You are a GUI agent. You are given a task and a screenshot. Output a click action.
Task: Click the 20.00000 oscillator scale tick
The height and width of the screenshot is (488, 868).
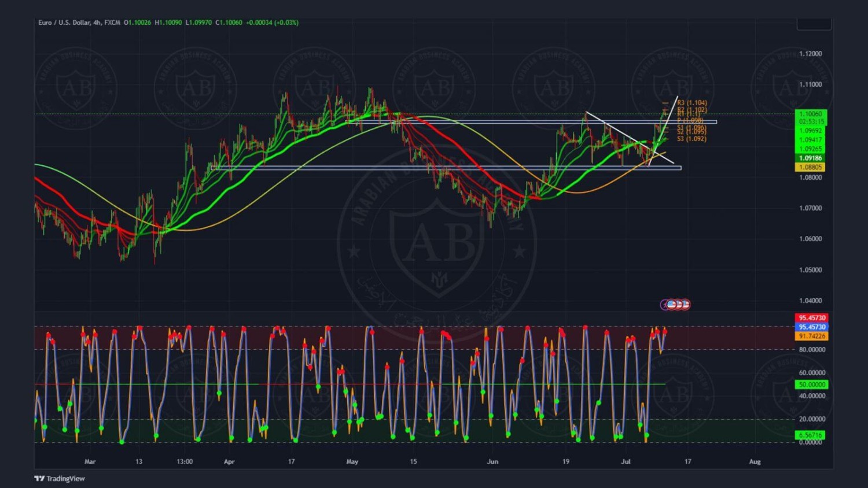tap(812, 419)
